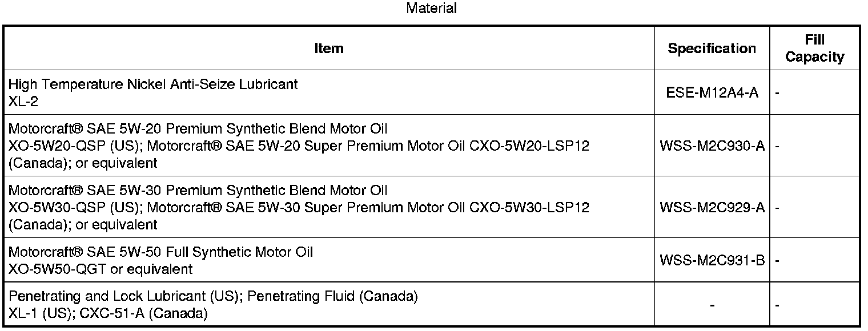
Task: Select the Fill Capacity column header
Action: coord(814,49)
